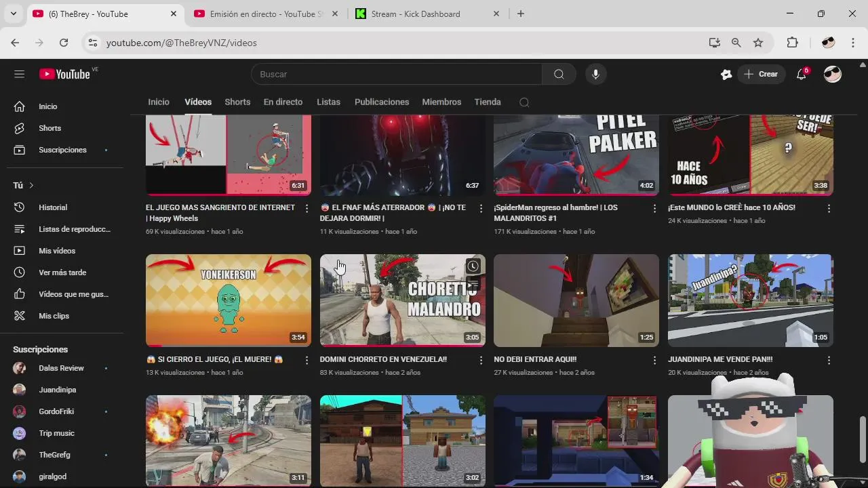Open the Chrome extensions puzzle icon
The width and height of the screenshot is (868, 488).
(x=792, y=43)
